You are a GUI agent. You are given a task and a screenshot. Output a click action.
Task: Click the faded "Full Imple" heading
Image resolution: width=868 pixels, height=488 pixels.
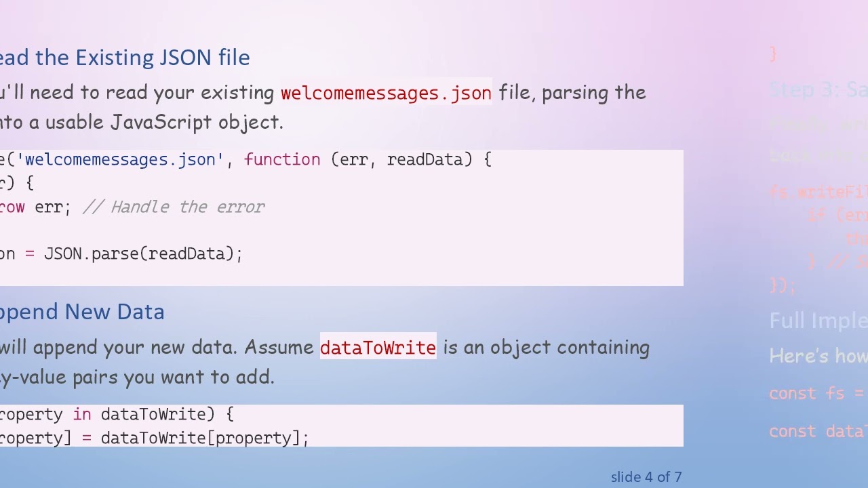coord(818,321)
